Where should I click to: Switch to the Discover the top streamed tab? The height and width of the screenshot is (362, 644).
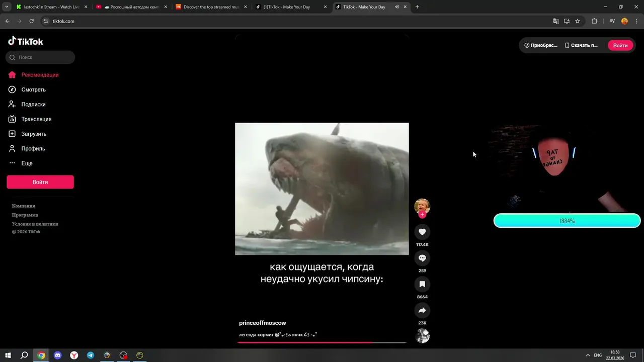211,7
